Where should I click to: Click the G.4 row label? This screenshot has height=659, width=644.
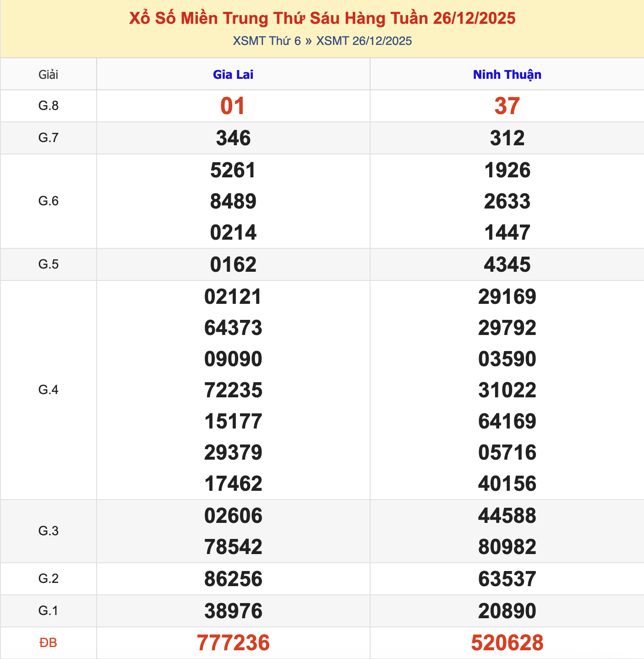coord(48,390)
